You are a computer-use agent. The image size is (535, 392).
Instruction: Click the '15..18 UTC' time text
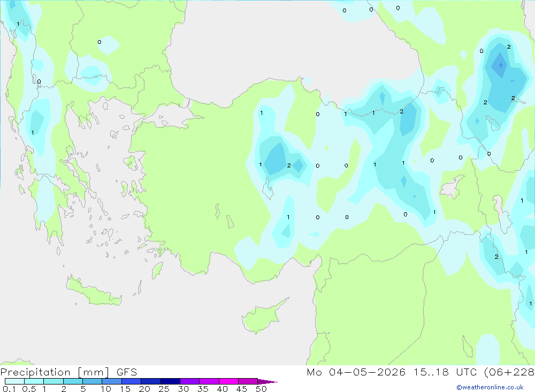445,372
